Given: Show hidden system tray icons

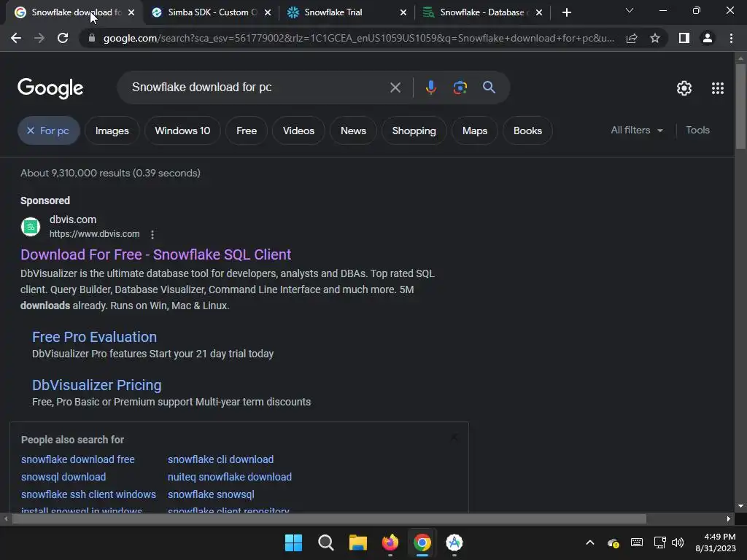Looking at the screenshot, I should pyautogui.click(x=589, y=542).
